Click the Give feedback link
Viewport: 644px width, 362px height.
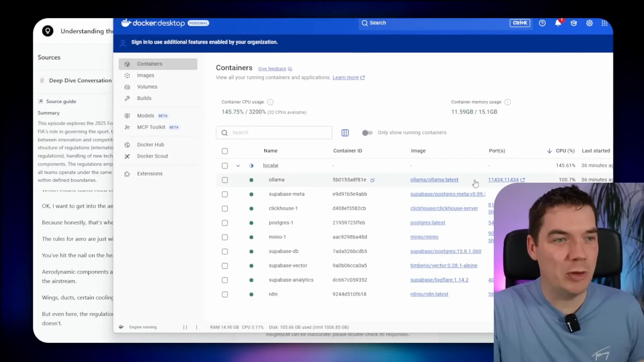click(272, 69)
